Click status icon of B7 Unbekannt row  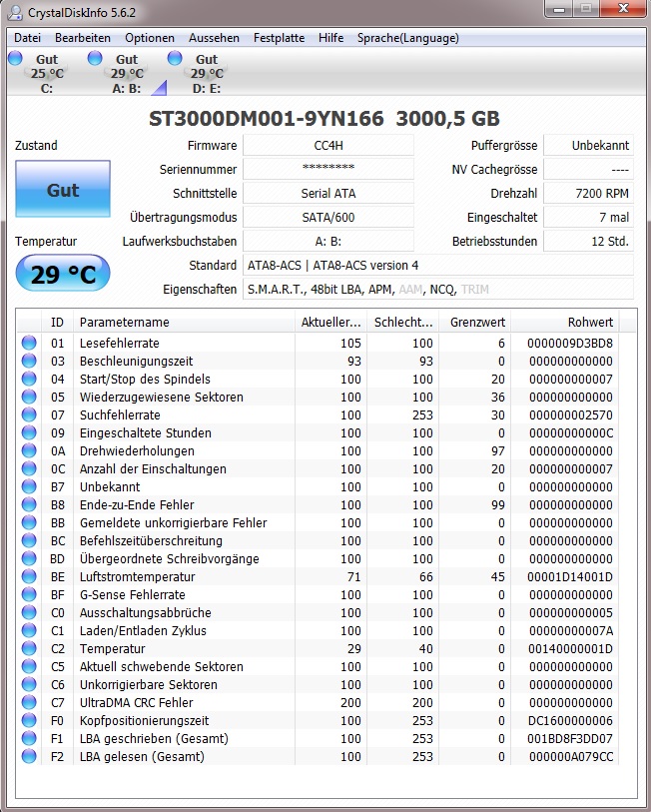29,486
